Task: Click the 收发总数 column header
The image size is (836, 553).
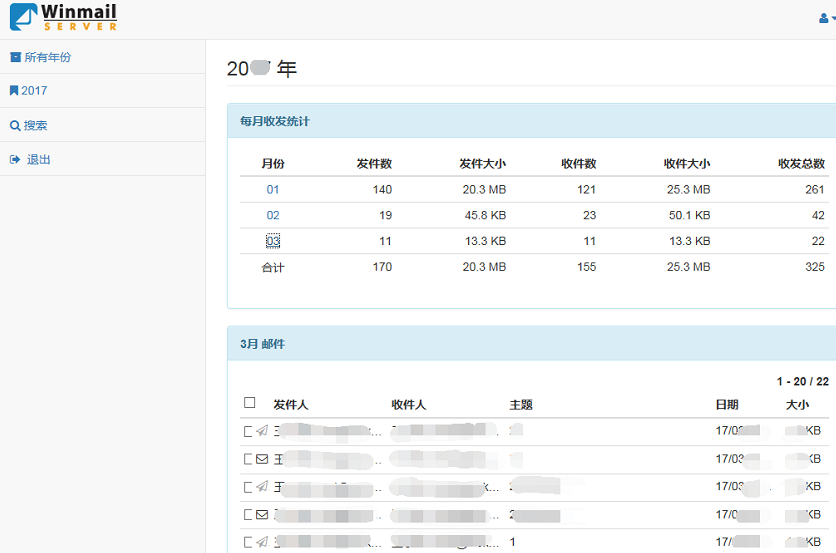Action: point(801,164)
